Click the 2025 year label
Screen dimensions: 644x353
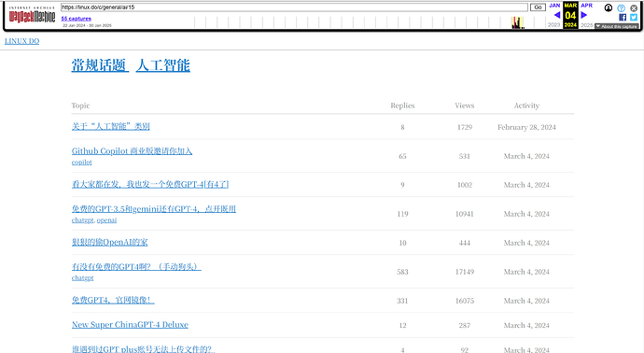coord(586,25)
